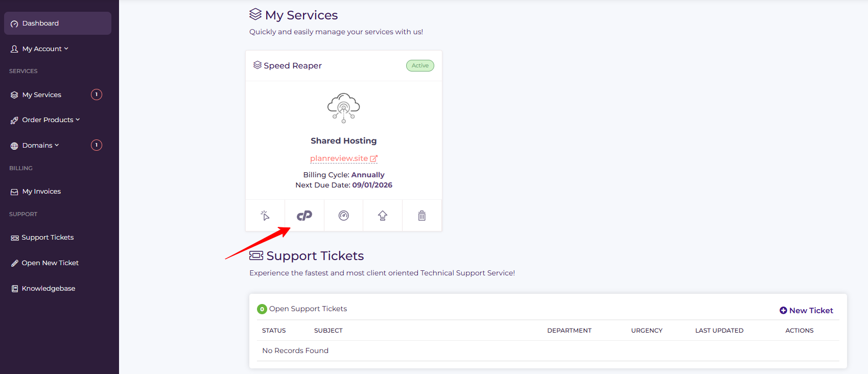868x374 pixels.
Task: Click the New Ticket button
Action: [x=806, y=311]
